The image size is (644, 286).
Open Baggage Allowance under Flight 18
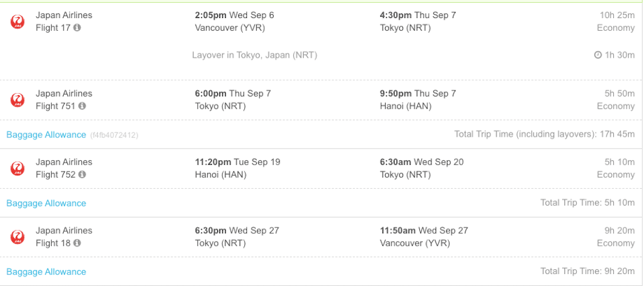coord(46,272)
